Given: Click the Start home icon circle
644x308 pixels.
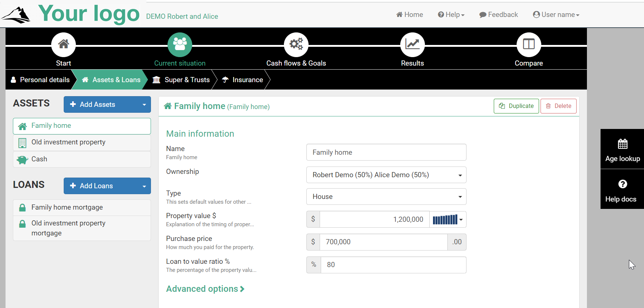Looking at the screenshot, I should tap(63, 45).
